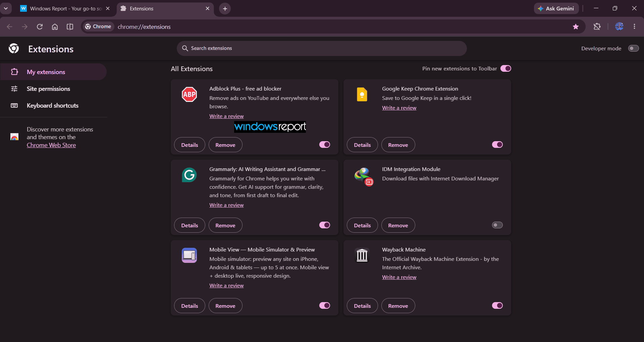Click the Grammarly G icon
The width and height of the screenshot is (644, 342).
(x=189, y=175)
